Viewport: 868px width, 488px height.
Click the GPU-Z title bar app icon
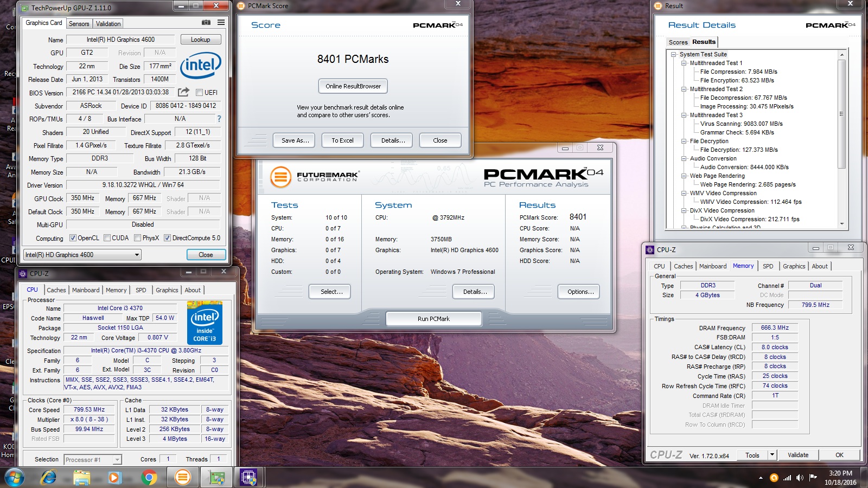click(x=25, y=8)
